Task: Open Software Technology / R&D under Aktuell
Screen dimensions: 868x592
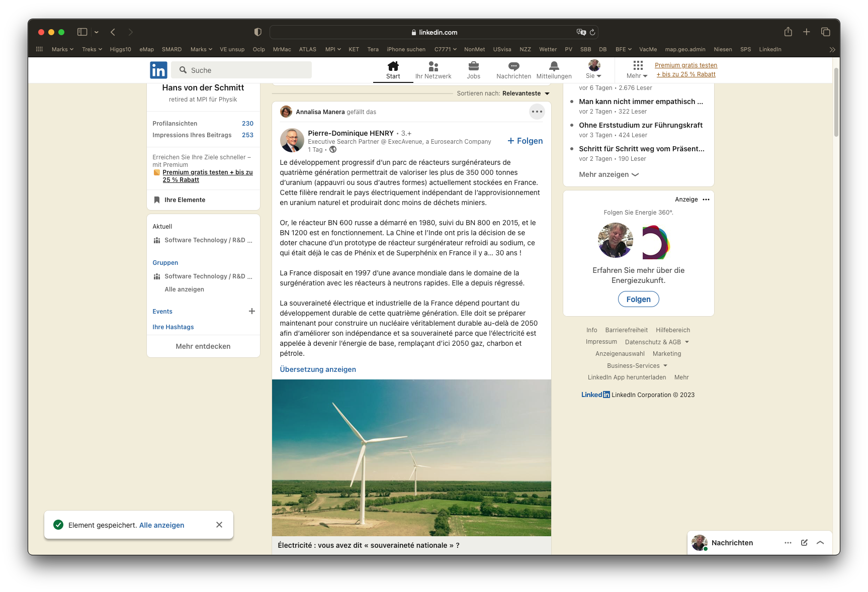Action: [x=203, y=240]
